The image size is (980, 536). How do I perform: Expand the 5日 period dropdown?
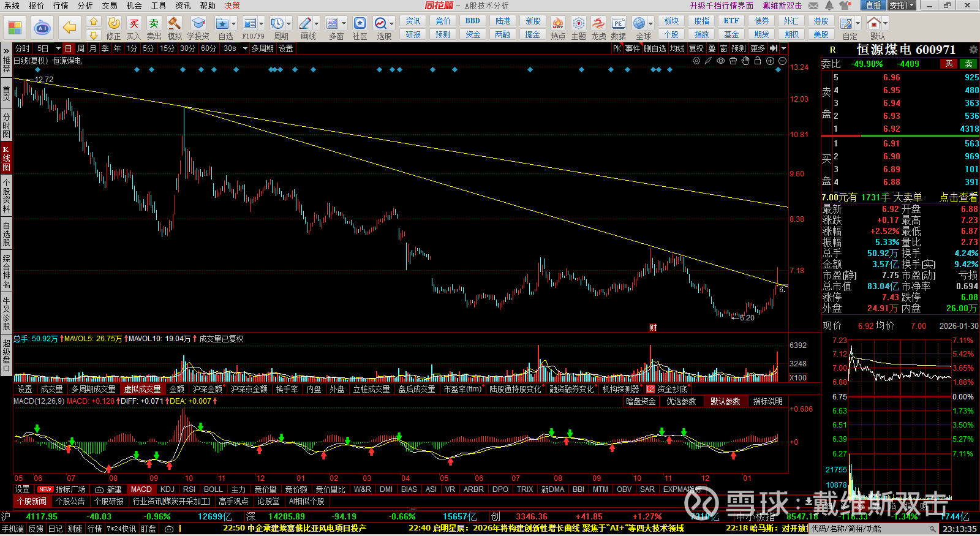(58, 48)
